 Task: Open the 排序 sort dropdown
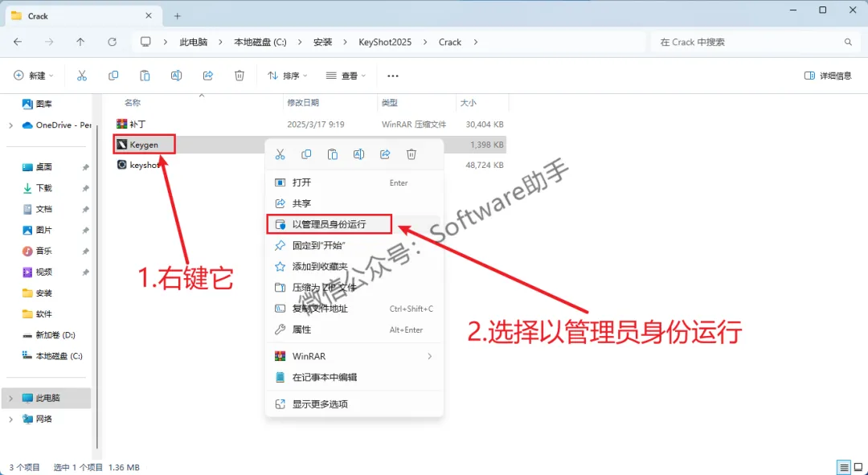click(287, 76)
